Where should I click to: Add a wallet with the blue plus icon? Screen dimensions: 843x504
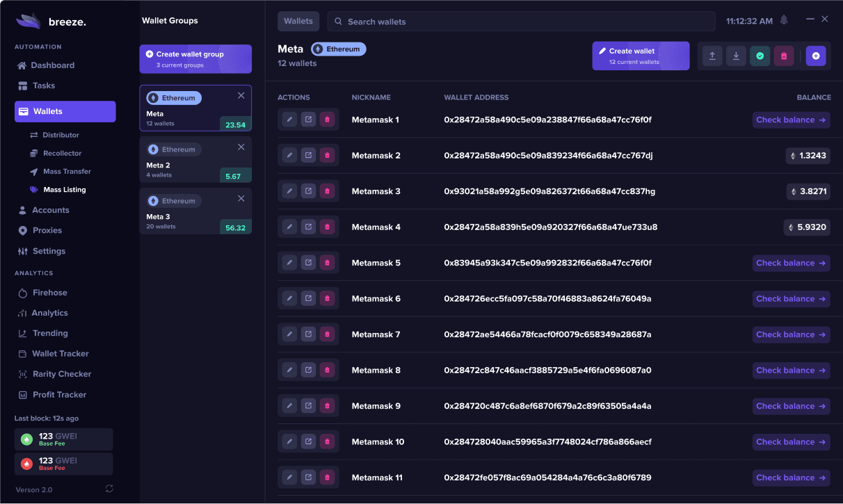815,56
